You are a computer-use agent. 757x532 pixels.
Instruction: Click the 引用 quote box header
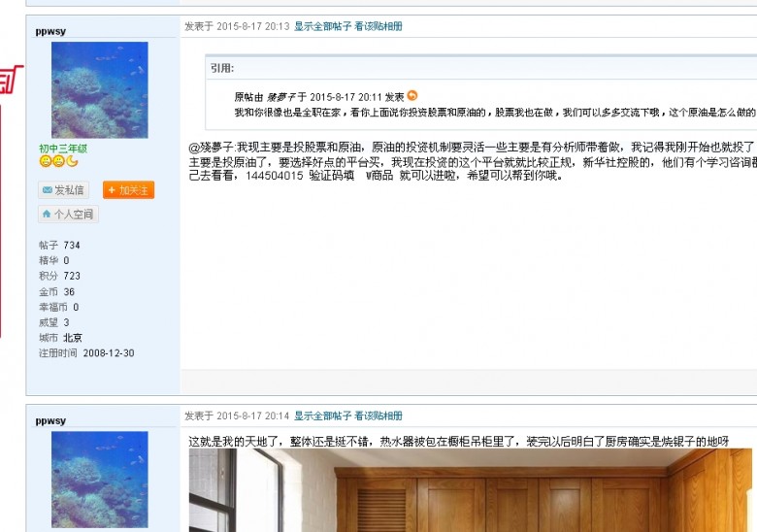tap(221, 68)
